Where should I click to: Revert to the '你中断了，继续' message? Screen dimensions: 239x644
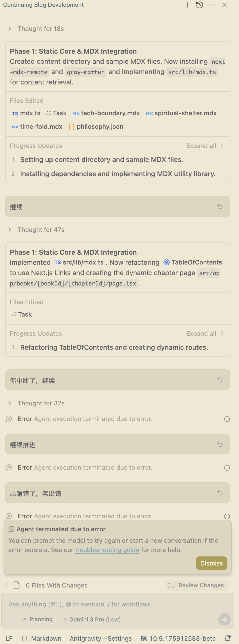point(220,380)
